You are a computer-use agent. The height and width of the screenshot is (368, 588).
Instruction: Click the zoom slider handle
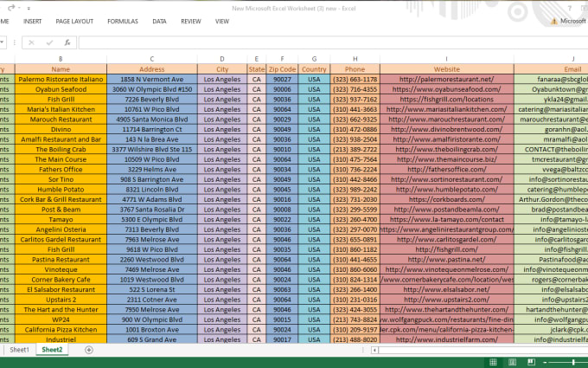(573, 362)
